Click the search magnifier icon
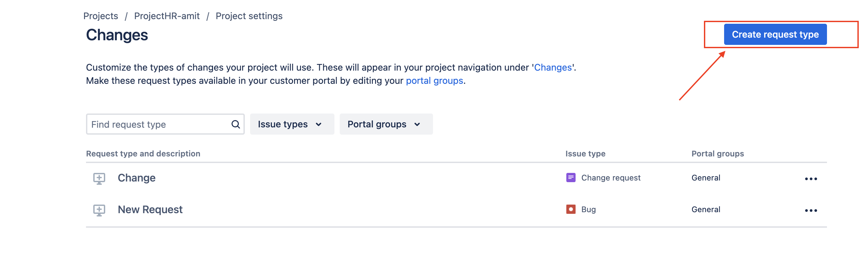 [x=236, y=124]
